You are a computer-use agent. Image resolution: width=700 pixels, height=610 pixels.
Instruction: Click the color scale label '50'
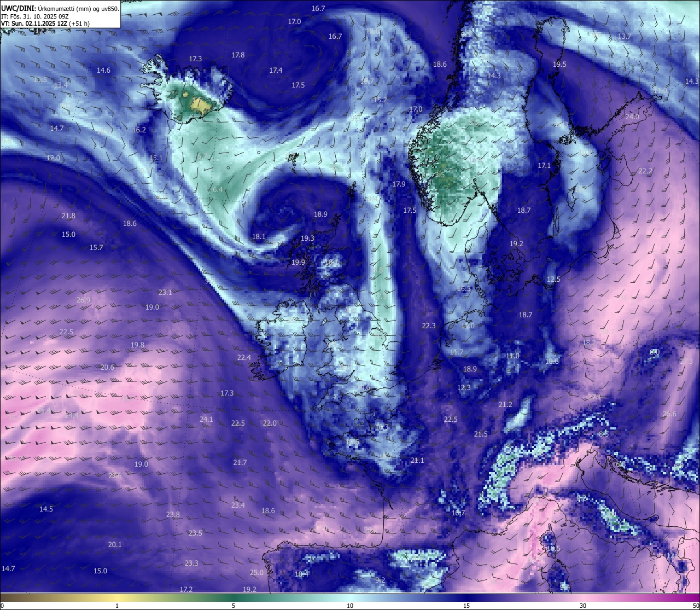[695, 606]
